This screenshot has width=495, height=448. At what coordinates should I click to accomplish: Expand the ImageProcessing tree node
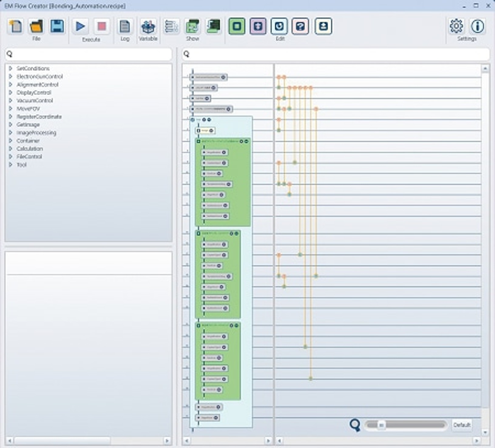11,133
